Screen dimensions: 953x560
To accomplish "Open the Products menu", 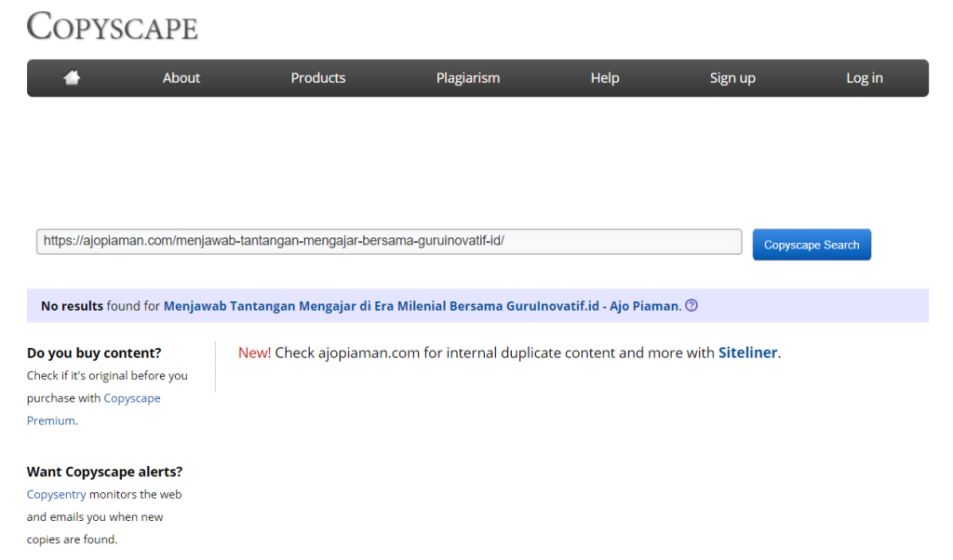I will coord(318,78).
